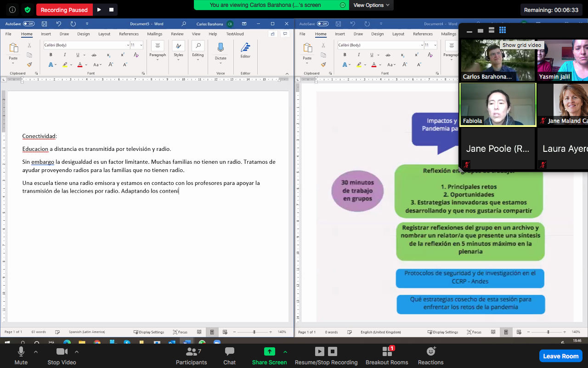Image resolution: width=588 pixels, height=368 pixels.
Task: Mute the microphone in Zoom toolbar
Action: (x=21, y=356)
